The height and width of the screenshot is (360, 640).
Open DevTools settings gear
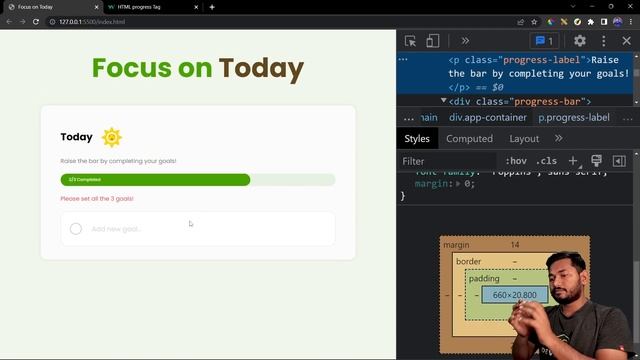tap(580, 41)
